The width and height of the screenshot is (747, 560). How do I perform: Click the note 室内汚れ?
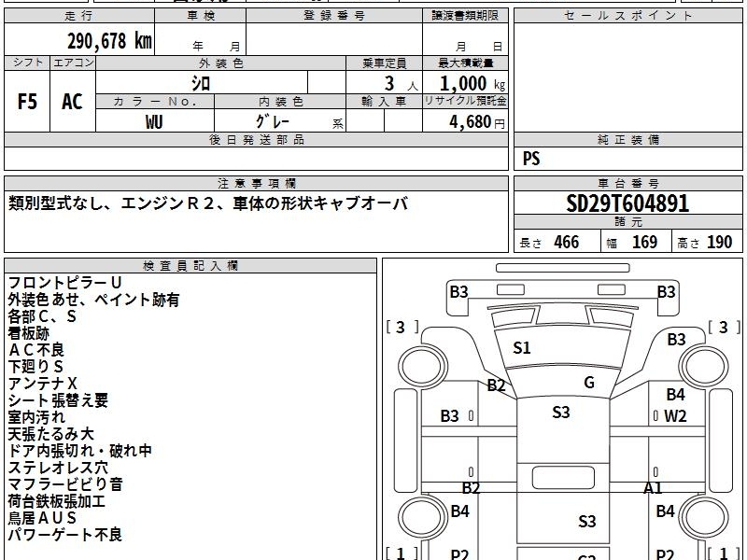(x=36, y=417)
